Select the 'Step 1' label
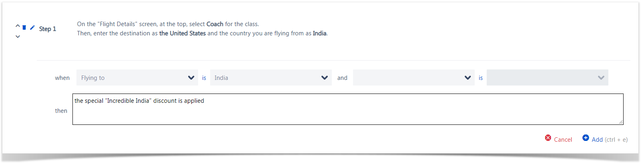The image size is (644, 165). coord(48,29)
